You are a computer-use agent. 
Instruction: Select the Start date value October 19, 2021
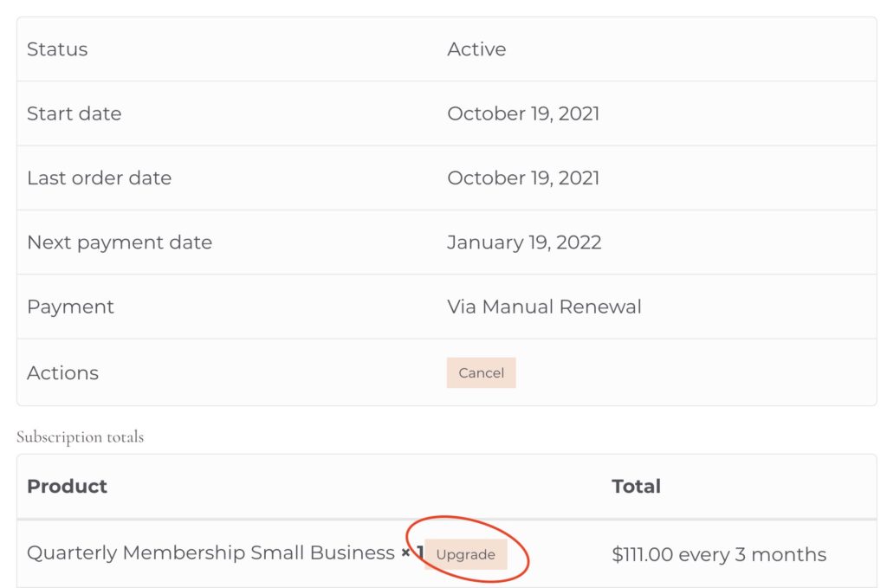click(523, 113)
